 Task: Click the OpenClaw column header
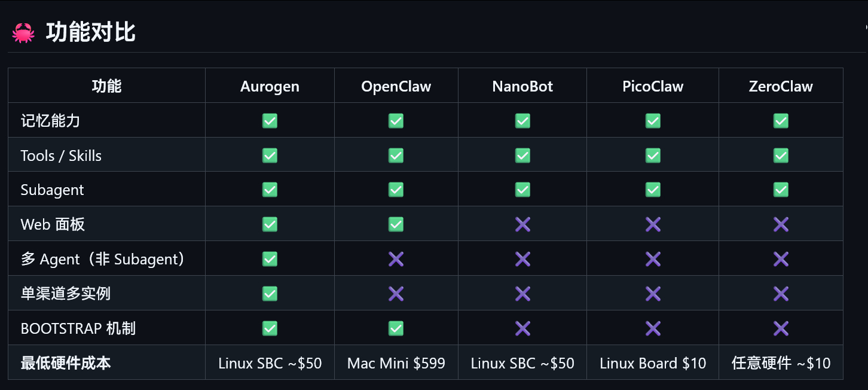[396, 86]
